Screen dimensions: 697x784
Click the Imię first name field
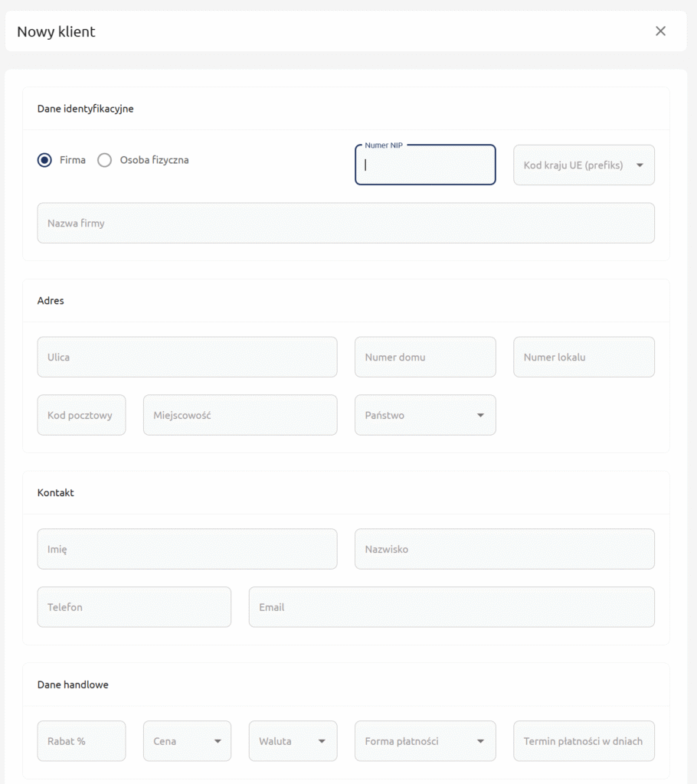(x=187, y=549)
